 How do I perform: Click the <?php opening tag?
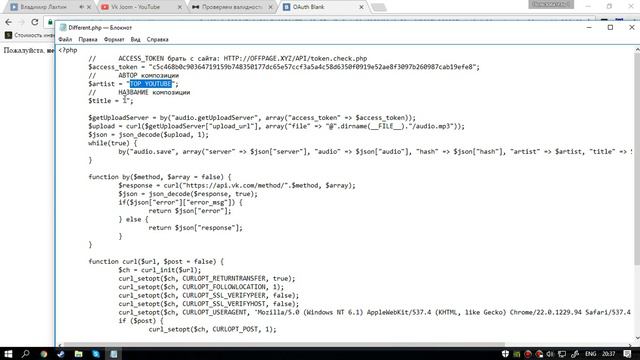point(68,50)
